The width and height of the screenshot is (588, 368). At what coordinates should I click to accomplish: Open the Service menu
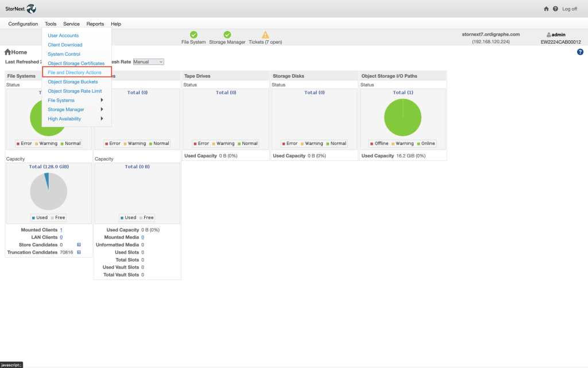71,24
